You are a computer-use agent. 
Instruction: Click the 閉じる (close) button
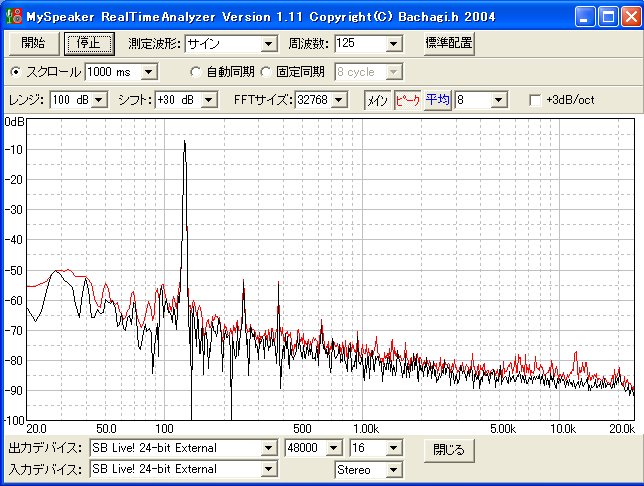tap(449, 449)
